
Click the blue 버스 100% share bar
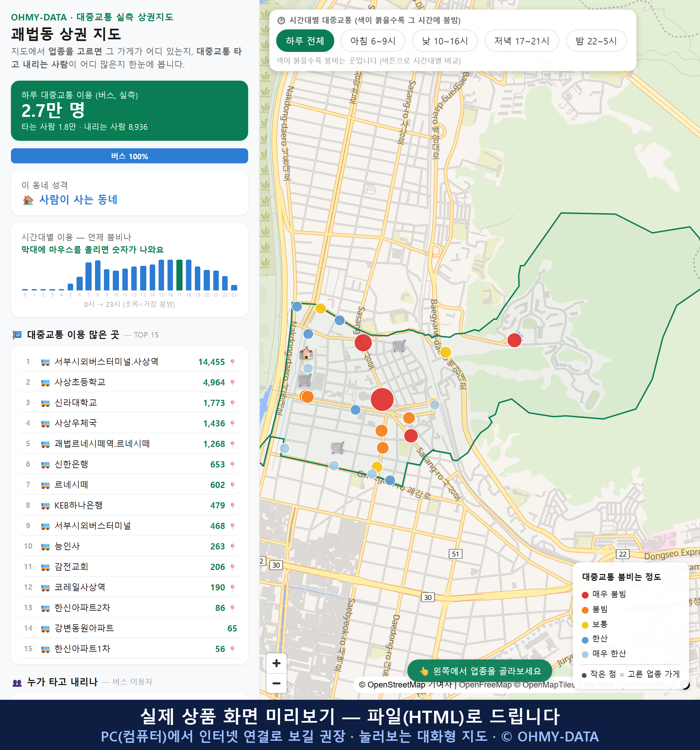(x=130, y=156)
